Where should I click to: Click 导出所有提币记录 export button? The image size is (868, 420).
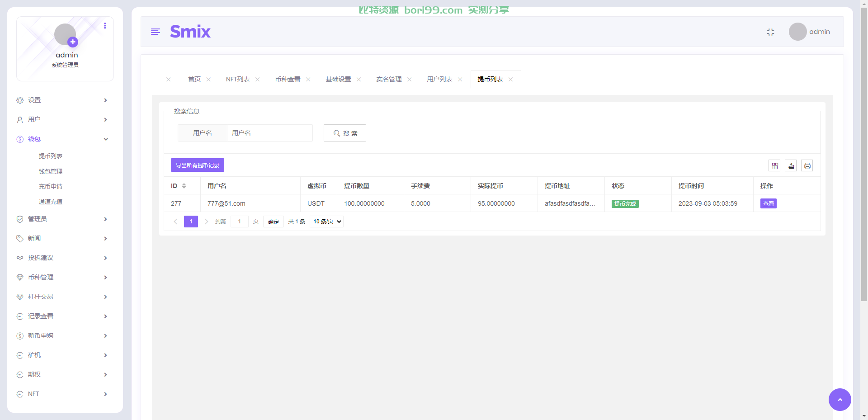(x=198, y=165)
